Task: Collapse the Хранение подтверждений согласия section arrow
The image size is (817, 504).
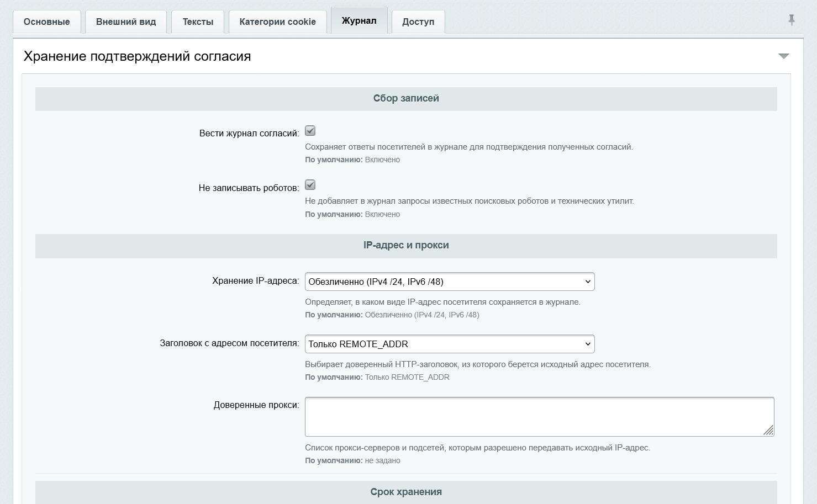Action: 783,56
